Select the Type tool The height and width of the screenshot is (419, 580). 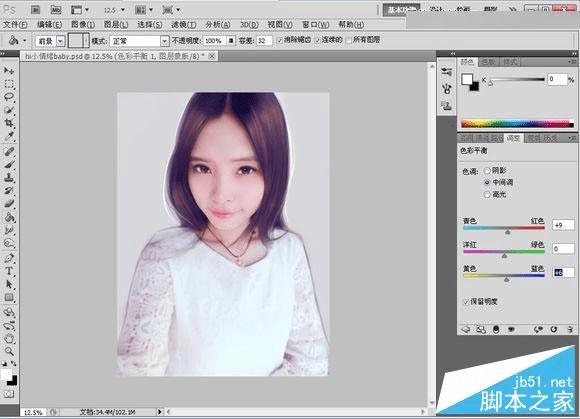click(x=9, y=271)
